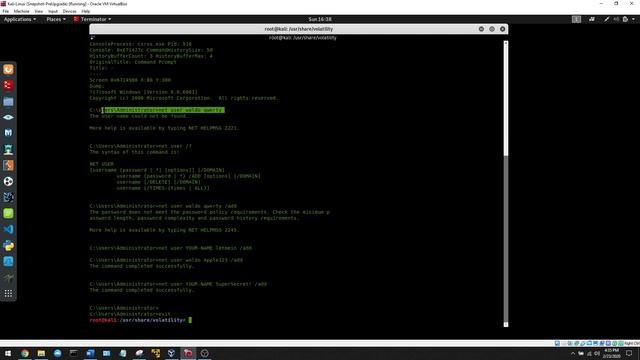Minimize the Terminator terminal window
Viewport: 640px width, 360px height.
point(481,29)
